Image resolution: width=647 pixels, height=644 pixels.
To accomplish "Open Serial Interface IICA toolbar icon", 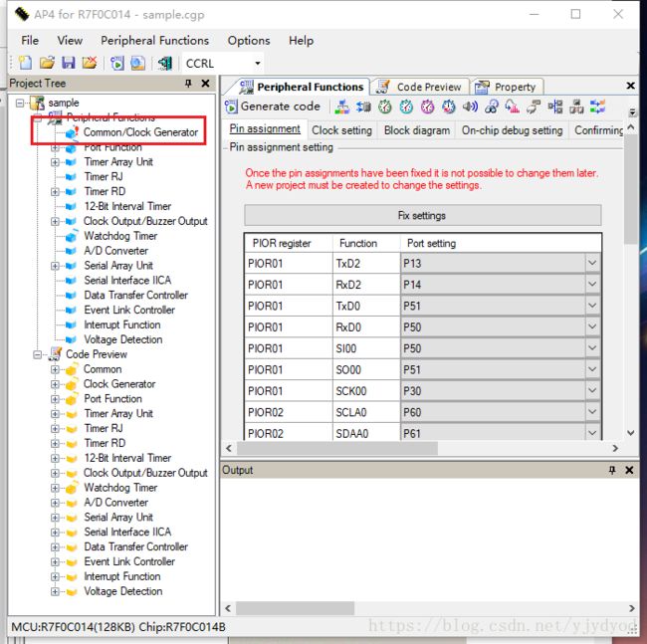I will tap(555, 107).
